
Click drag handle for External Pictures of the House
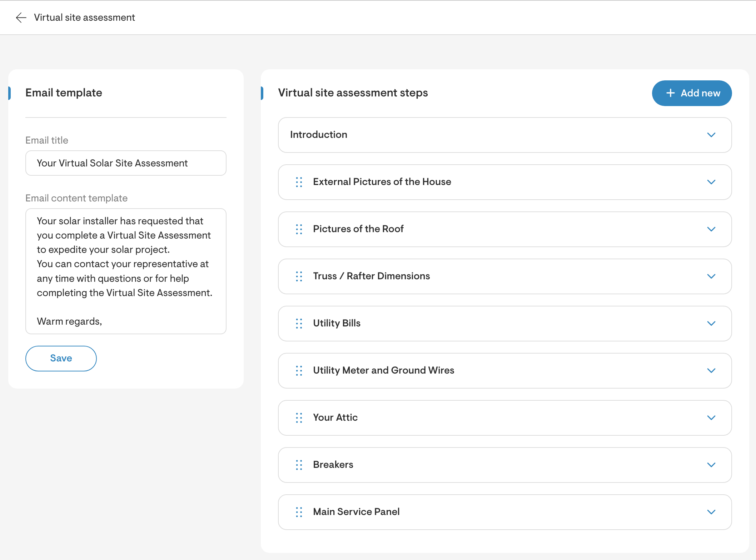299,182
